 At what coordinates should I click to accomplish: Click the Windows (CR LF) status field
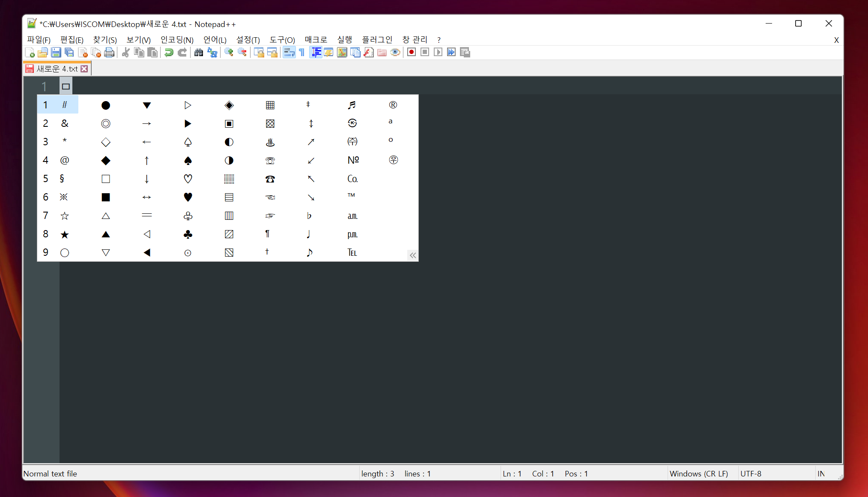[699, 473]
